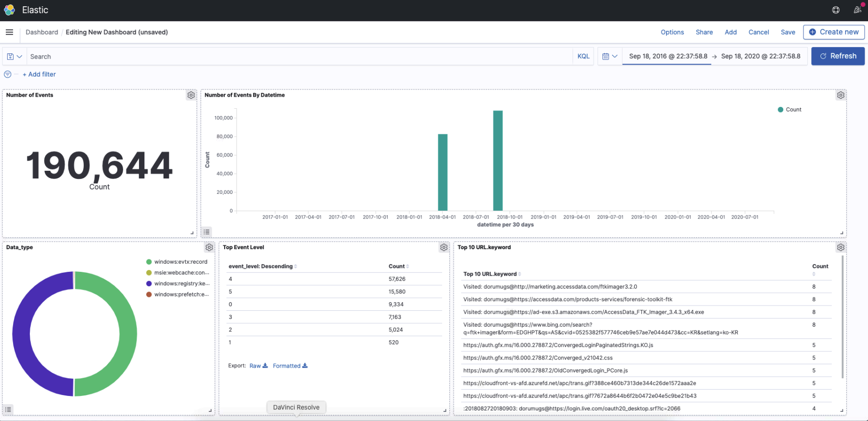868x421 pixels.
Task: Open the newsfeed notifications icon
Action: 857,10
